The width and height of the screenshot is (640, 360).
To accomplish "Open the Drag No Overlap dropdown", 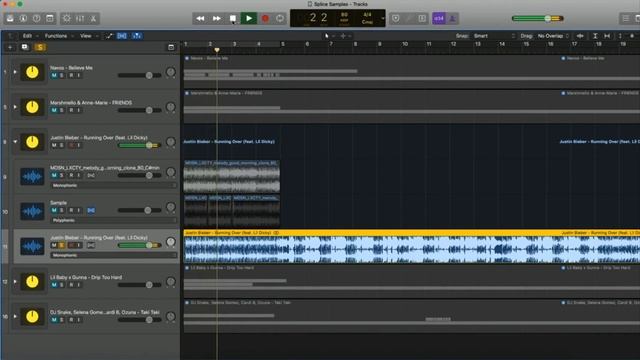I will [x=553, y=36].
